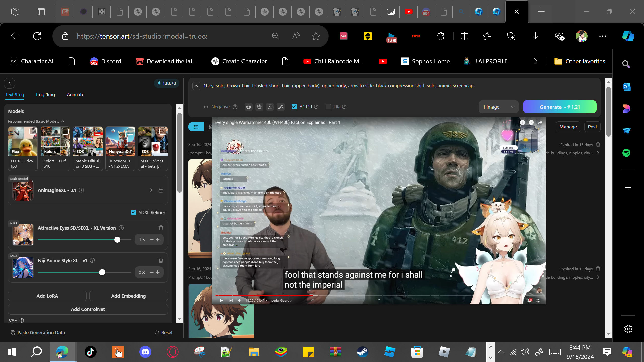Open TikTok from the taskbar

(91, 352)
